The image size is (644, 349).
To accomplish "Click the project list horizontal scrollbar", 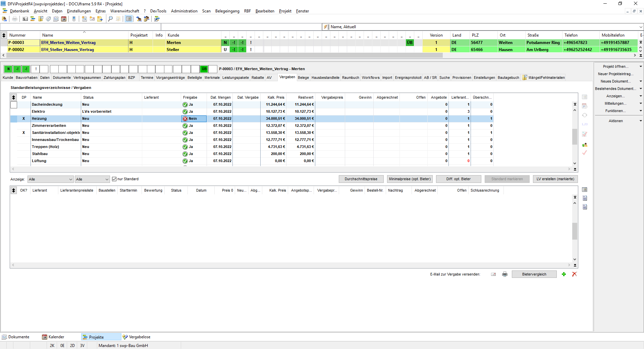I will click(x=225, y=55).
